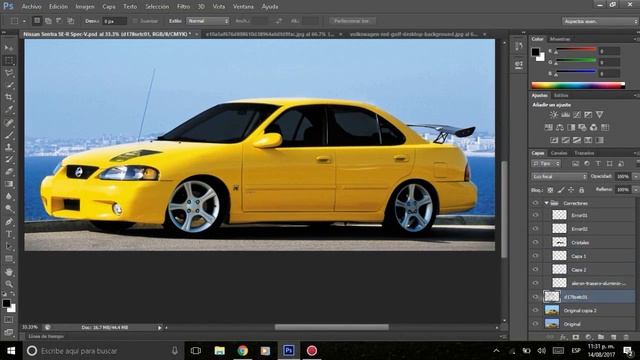Switch to the Muestras tab
This screenshot has height=360, width=640.
pos(560,39)
